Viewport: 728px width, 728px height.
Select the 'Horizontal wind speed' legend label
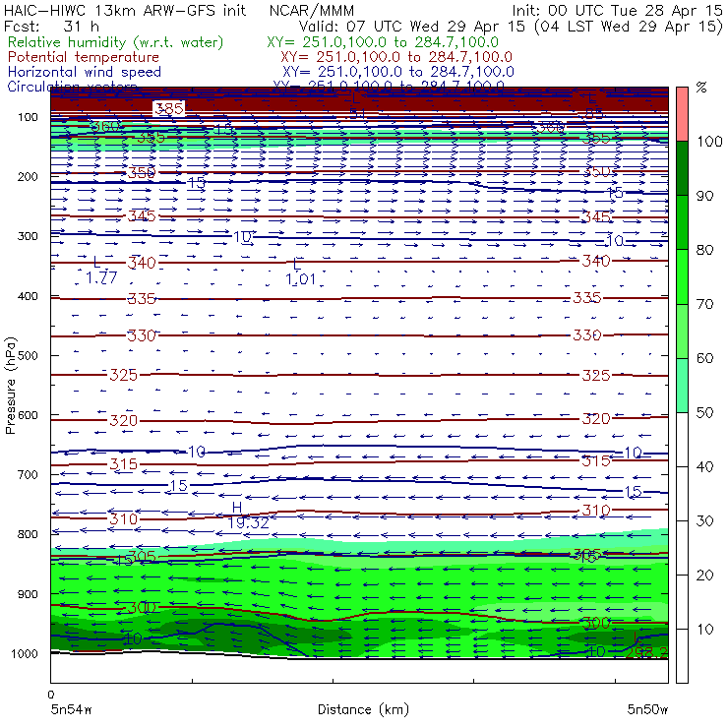tap(84, 72)
